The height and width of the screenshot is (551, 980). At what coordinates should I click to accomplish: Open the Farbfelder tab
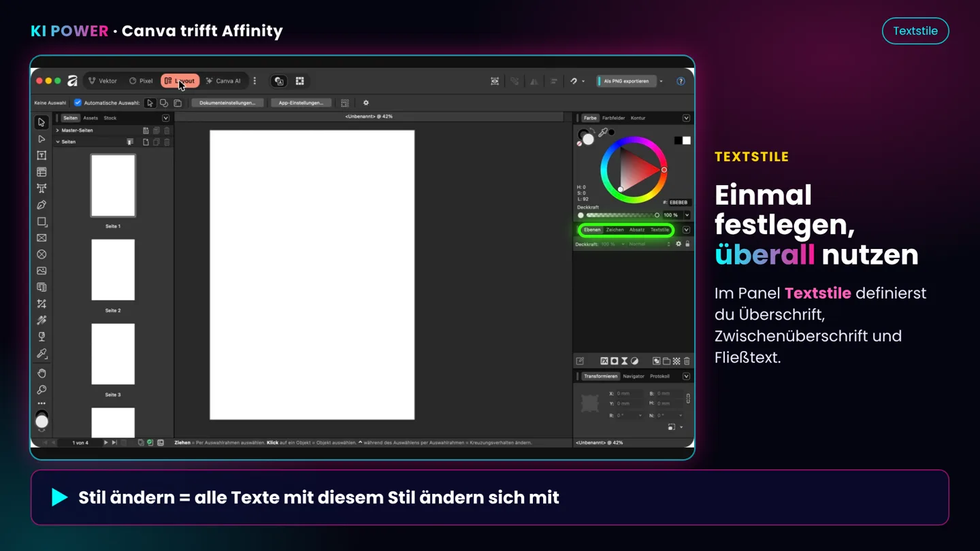pos(614,118)
